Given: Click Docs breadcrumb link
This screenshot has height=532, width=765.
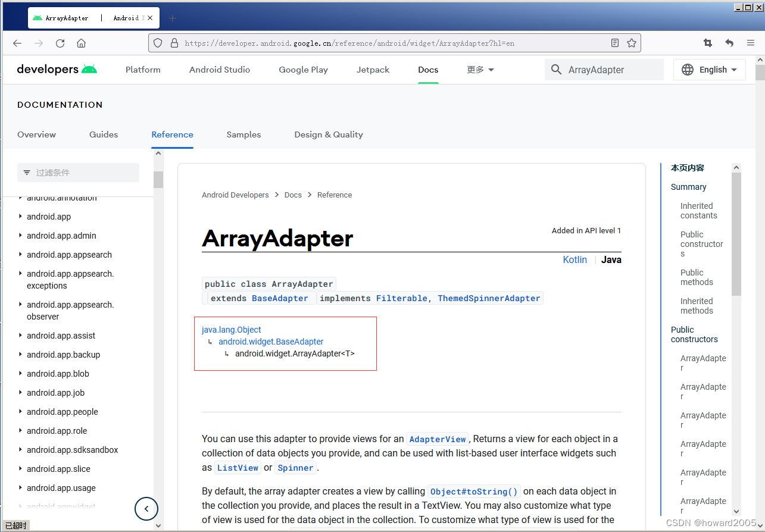Looking at the screenshot, I should 293,195.
